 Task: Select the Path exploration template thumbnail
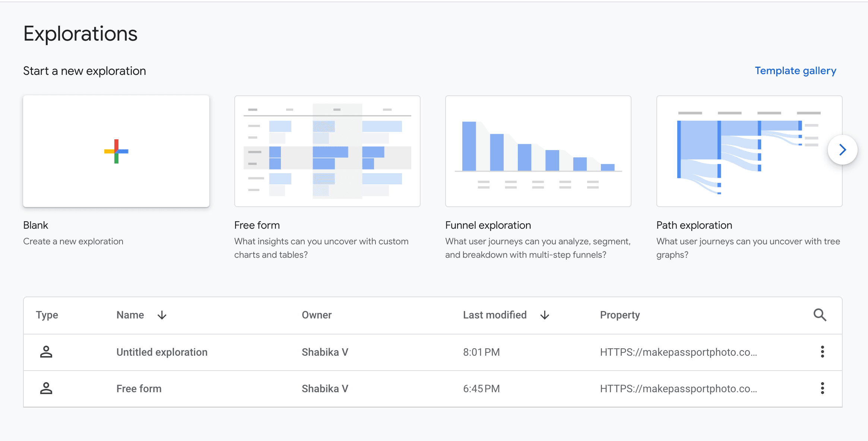coord(749,151)
